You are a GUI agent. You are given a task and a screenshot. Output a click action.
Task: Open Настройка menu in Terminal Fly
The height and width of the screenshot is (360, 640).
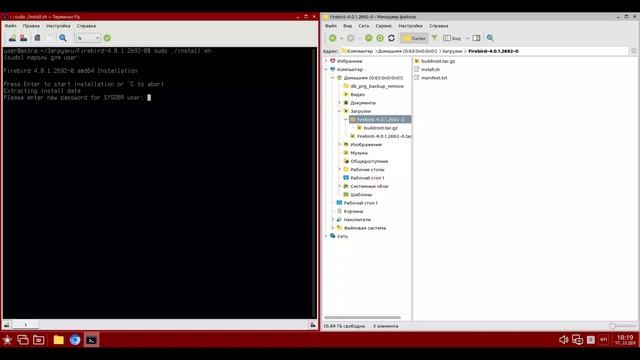58,26
